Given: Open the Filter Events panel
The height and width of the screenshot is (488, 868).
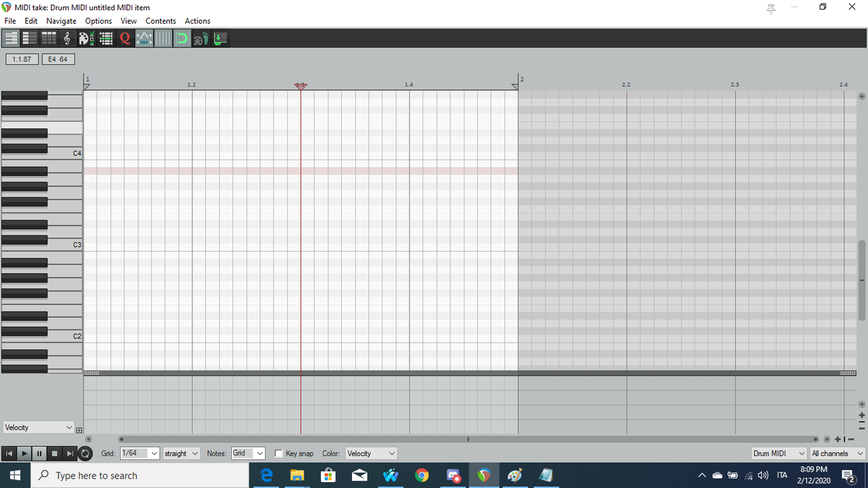Looking at the screenshot, I should coord(85,38).
